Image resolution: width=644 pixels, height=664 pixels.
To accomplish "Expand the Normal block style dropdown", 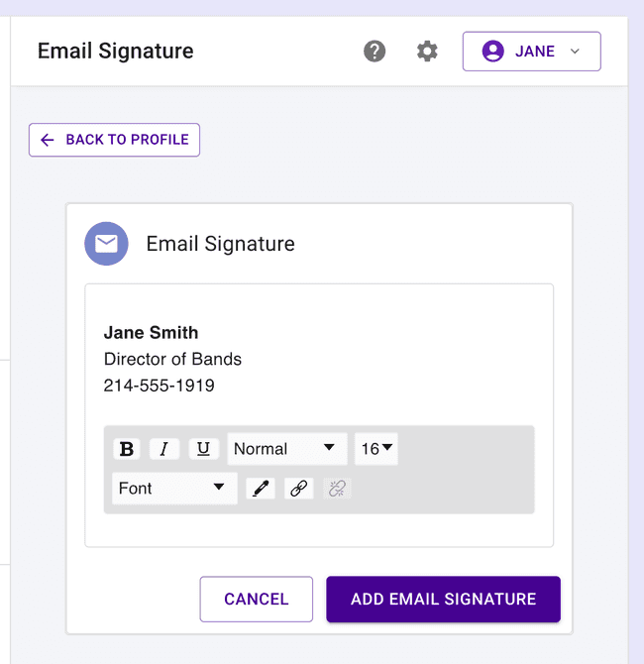I will pos(286,449).
